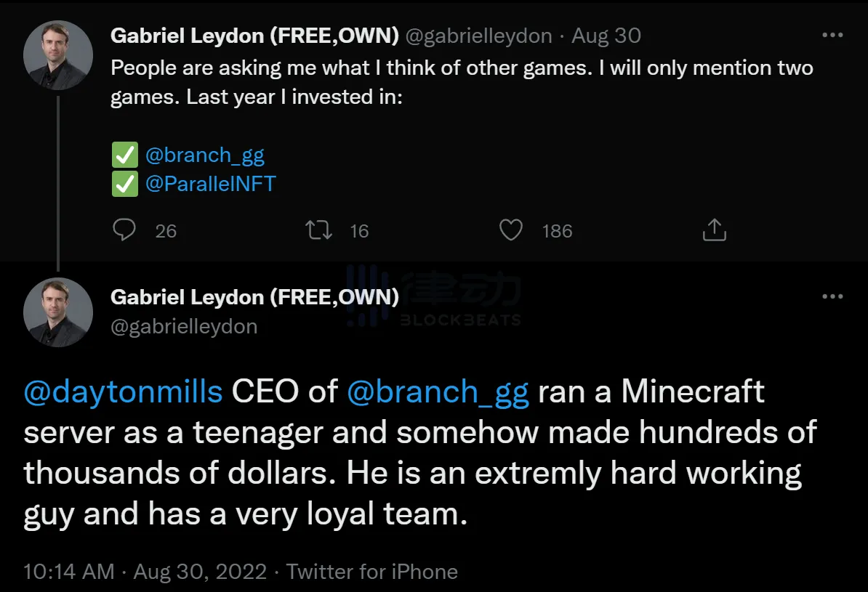Click the retweet icon on first tweet
The width and height of the screenshot is (868, 592).
[319, 230]
